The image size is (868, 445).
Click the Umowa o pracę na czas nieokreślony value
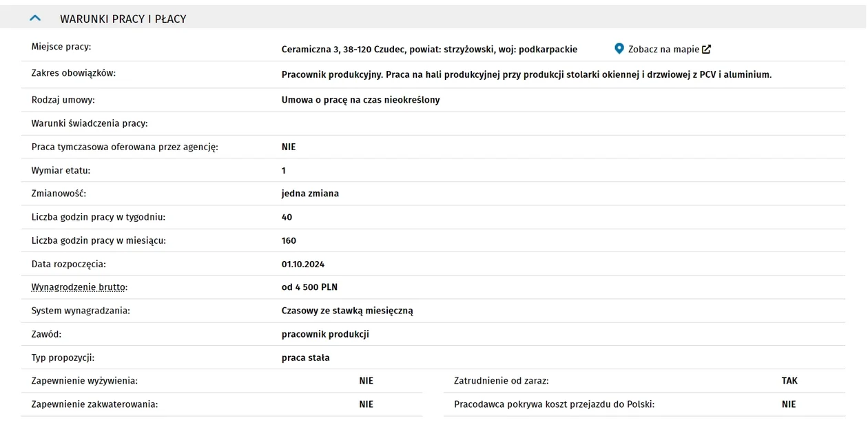tap(360, 100)
